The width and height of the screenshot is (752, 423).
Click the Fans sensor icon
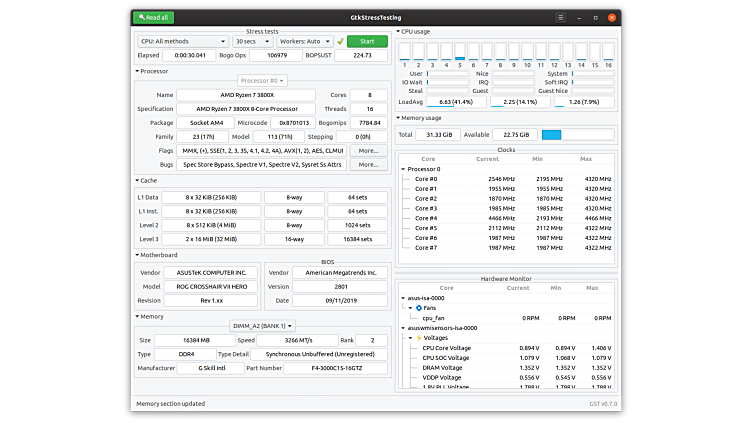click(418, 307)
